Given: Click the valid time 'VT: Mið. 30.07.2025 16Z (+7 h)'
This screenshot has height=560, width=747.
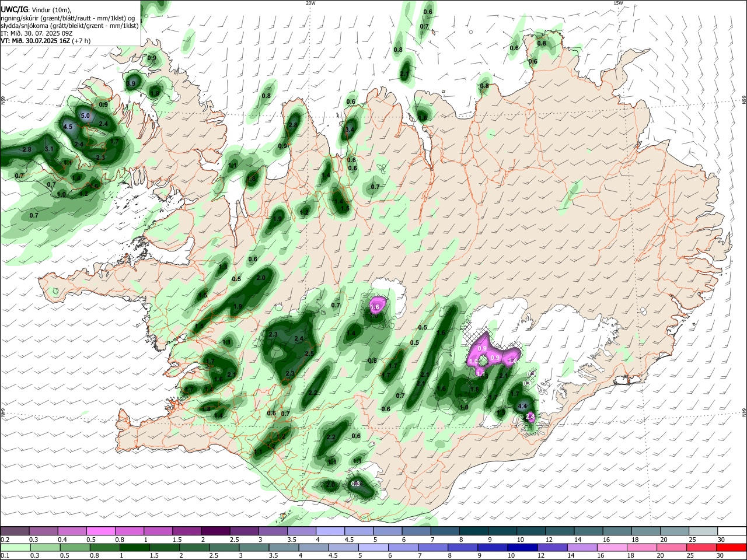Looking at the screenshot, I should pos(46,41).
